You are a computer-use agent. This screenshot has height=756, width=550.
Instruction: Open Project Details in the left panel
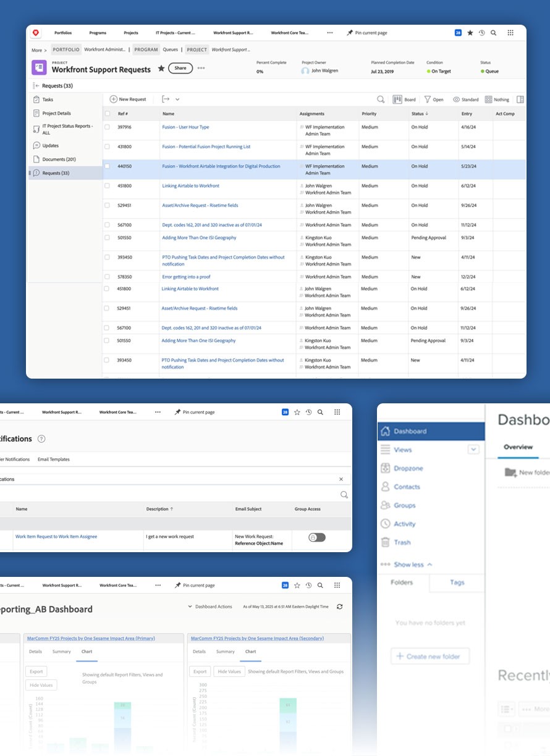(x=56, y=113)
